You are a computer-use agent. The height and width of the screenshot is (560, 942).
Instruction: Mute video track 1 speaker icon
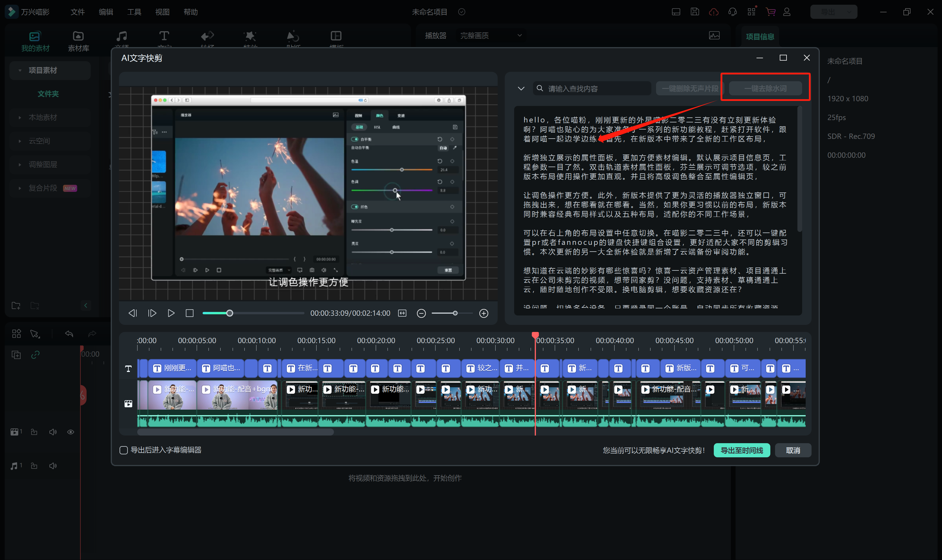53,432
